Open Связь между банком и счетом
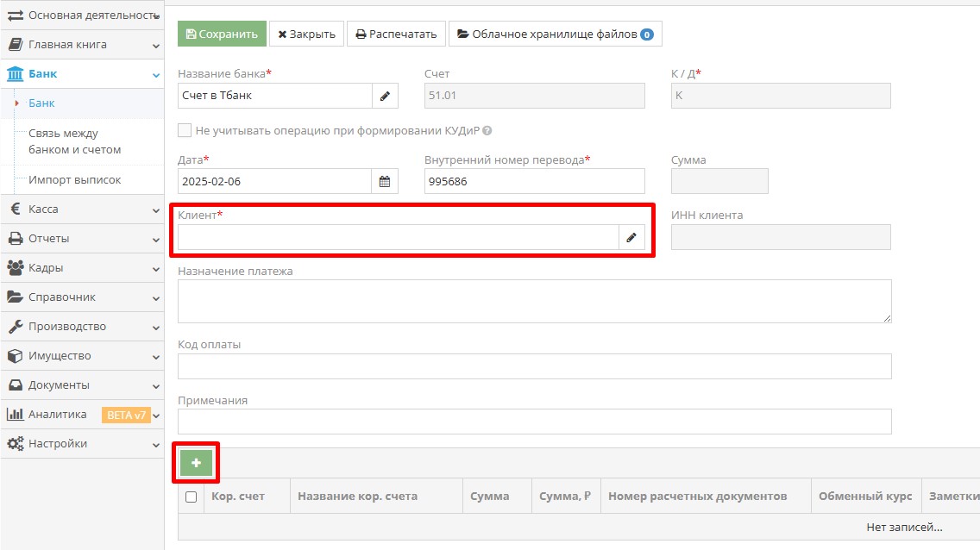This screenshot has width=980, height=550. pyautogui.click(x=74, y=141)
